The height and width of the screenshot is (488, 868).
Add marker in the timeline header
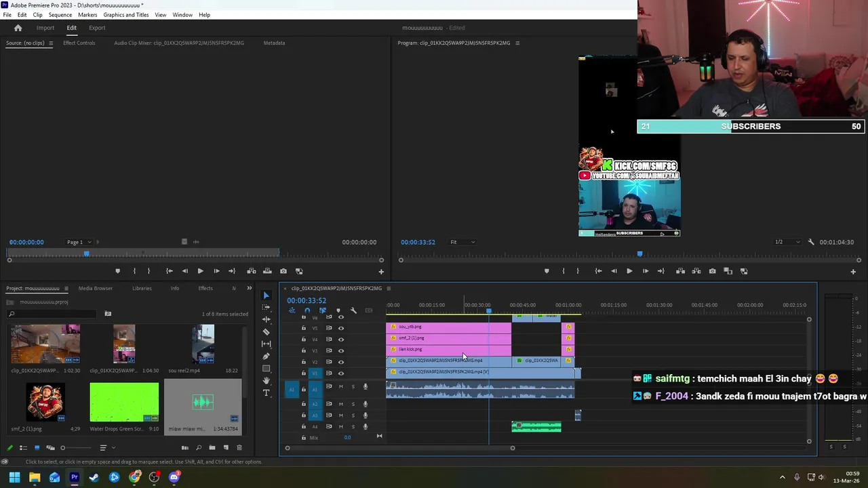coord(338,310)
